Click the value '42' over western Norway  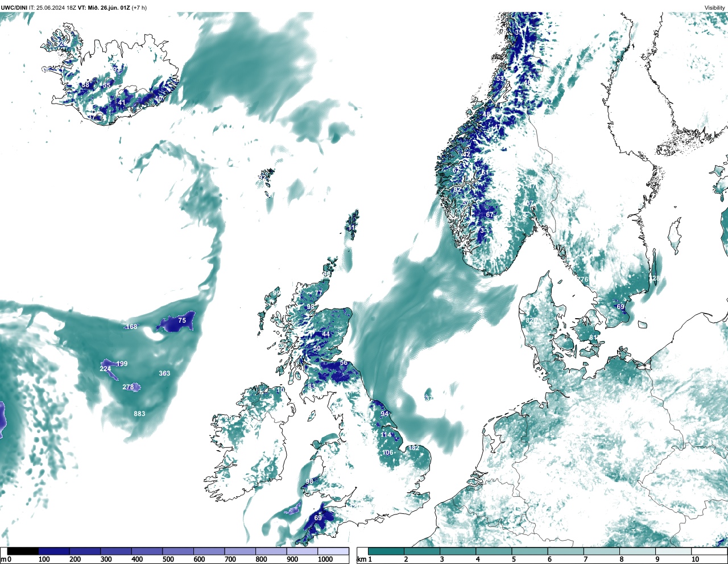click(x=466, y=154)
